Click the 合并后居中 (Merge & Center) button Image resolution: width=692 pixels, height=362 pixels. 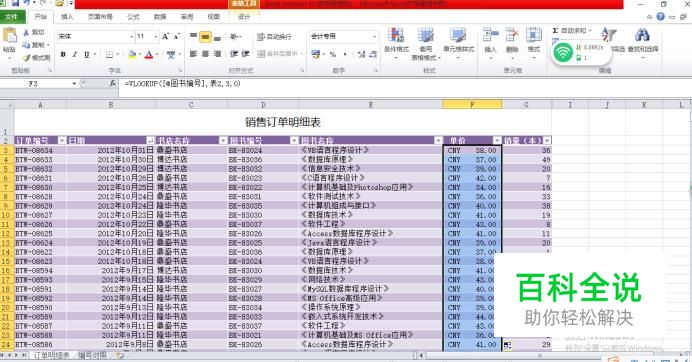279,54
